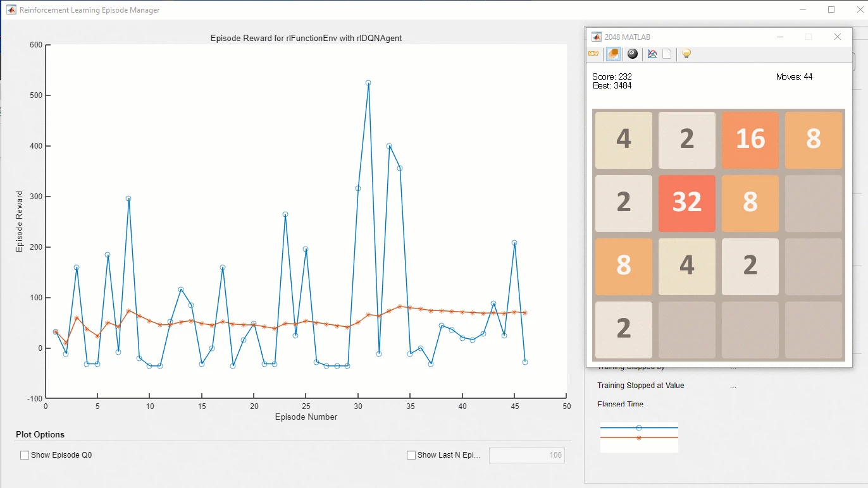Maximize the Episode Manager window
Image resolution: width=868 pixels, height=488 pixels.
tap(831, 9)
